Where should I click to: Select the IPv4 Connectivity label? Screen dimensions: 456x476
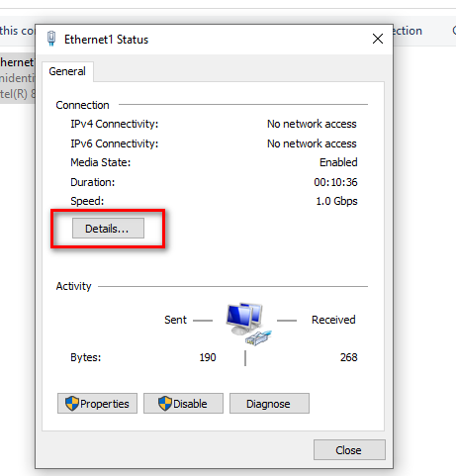pyautogui.click(x=115, y=124)
